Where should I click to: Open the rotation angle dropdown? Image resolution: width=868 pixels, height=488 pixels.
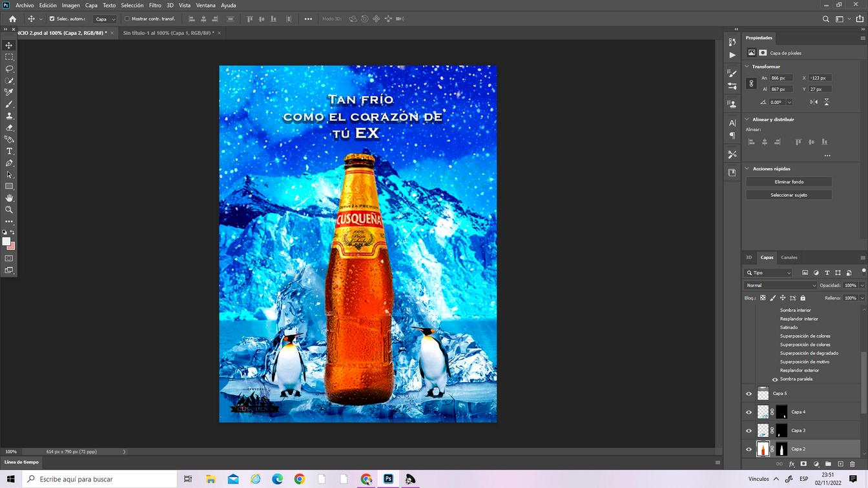[x=789, y=102]
